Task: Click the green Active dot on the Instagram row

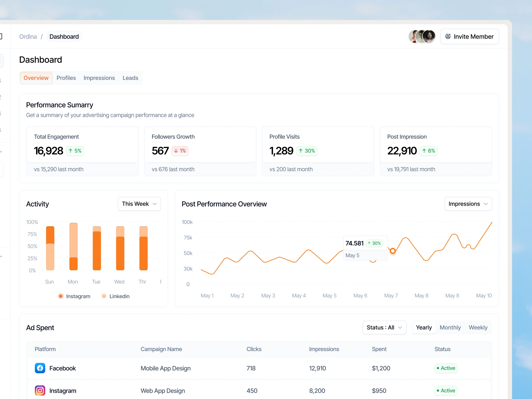Action: click(x=439, y=391)
